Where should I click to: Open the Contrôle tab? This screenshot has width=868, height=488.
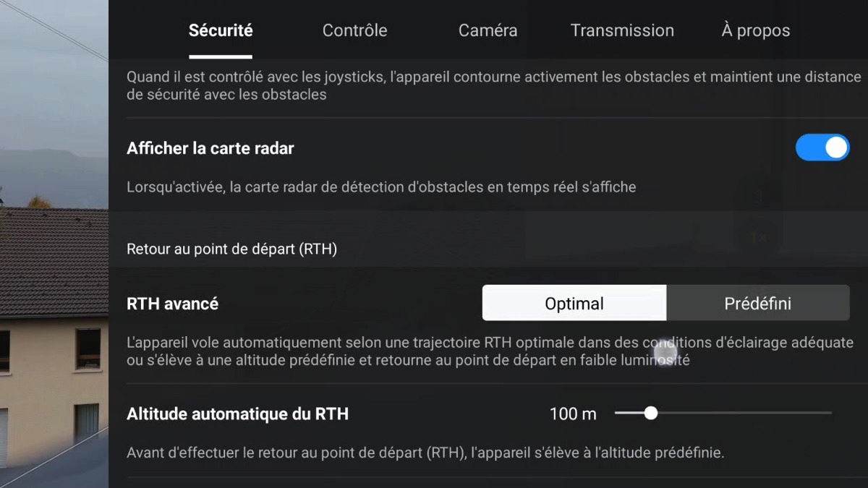[x=354, y=30]
